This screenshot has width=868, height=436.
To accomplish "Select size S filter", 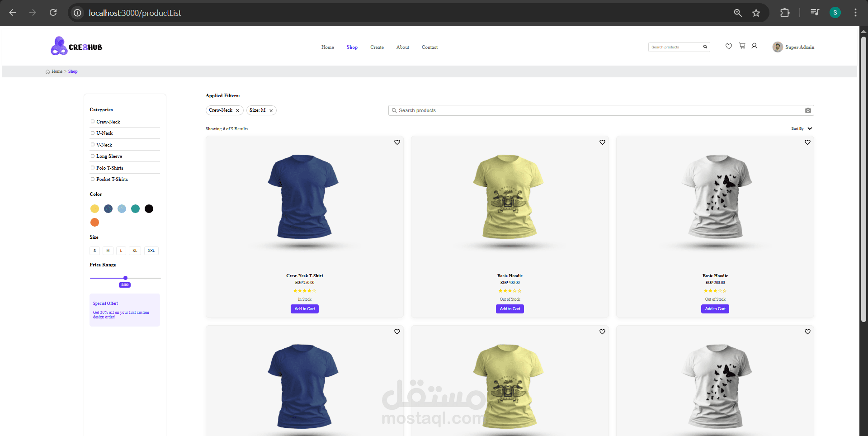I will pos(94,251).
